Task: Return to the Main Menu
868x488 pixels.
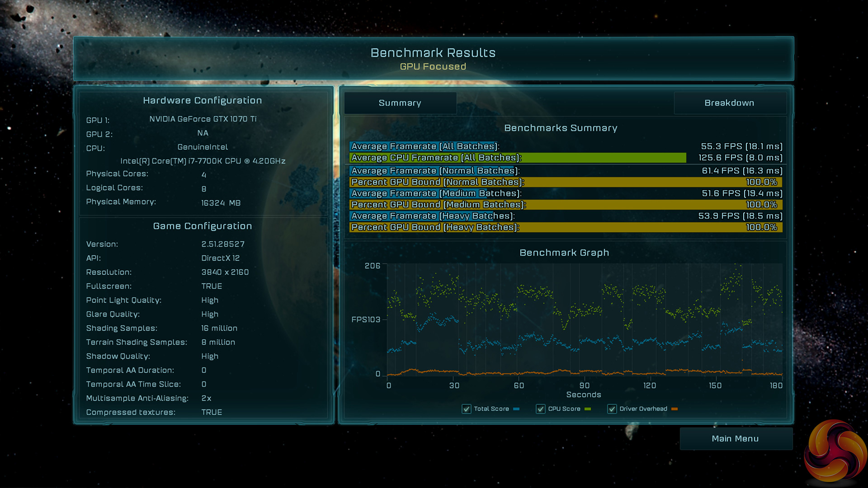Action: [736, 439]
